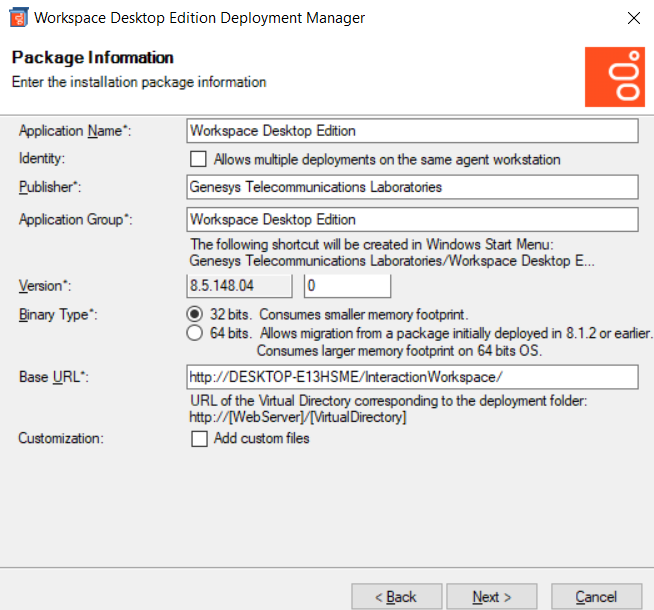Click the Binary Type label
654x610 pixels.
(x=55, y=314)
